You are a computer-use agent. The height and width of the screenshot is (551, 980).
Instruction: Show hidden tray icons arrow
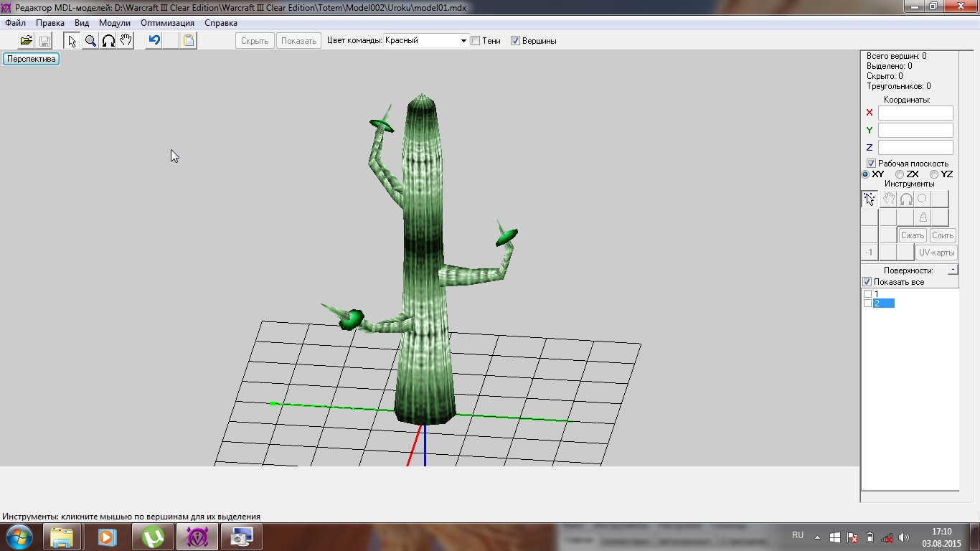819,537
